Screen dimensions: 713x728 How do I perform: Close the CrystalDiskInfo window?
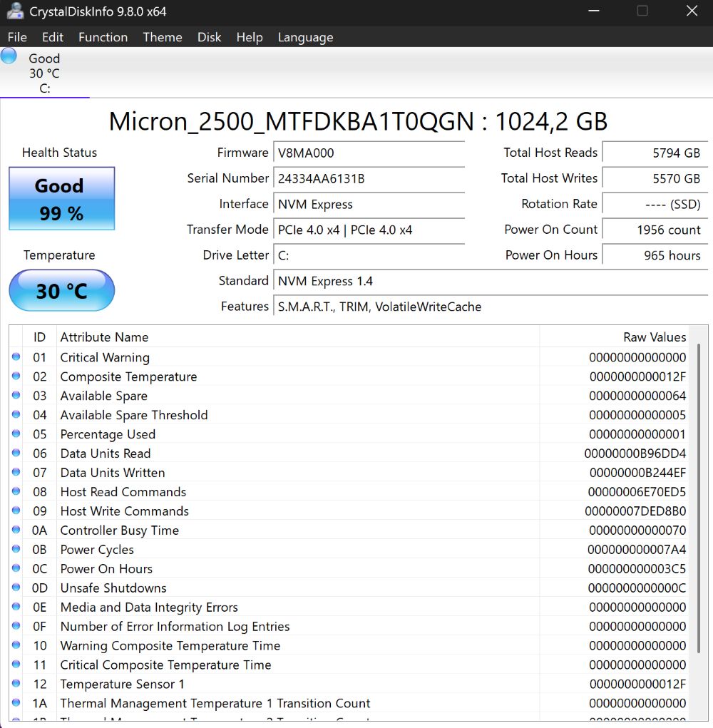click(692, 11)
